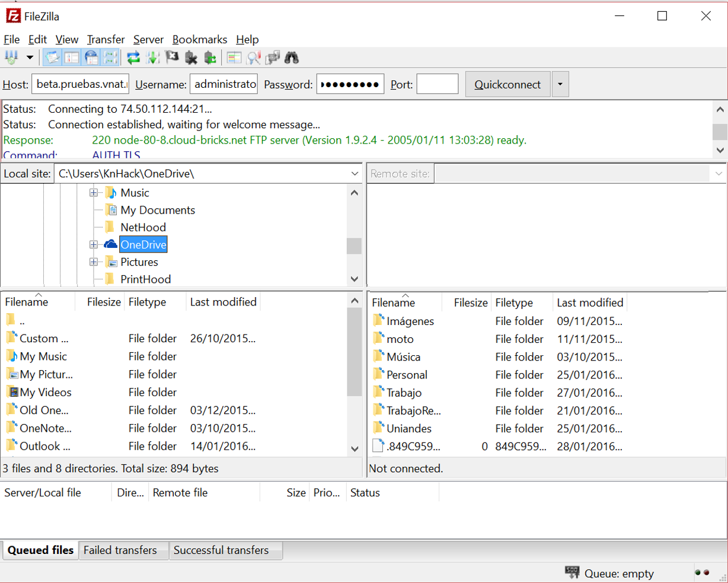Viewport: 728px width, 583px height.
Task: Open the Bookmarks menu
Action: (200, 39)
